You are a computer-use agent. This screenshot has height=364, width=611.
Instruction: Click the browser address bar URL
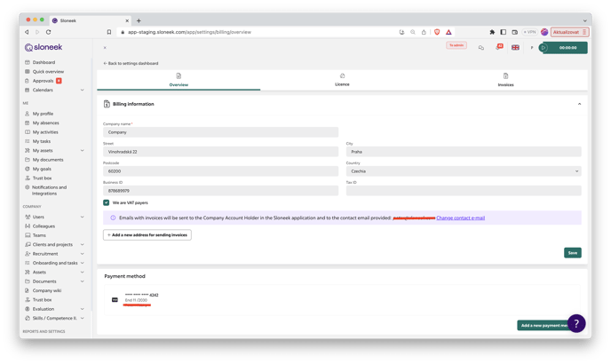coord(189,32)
